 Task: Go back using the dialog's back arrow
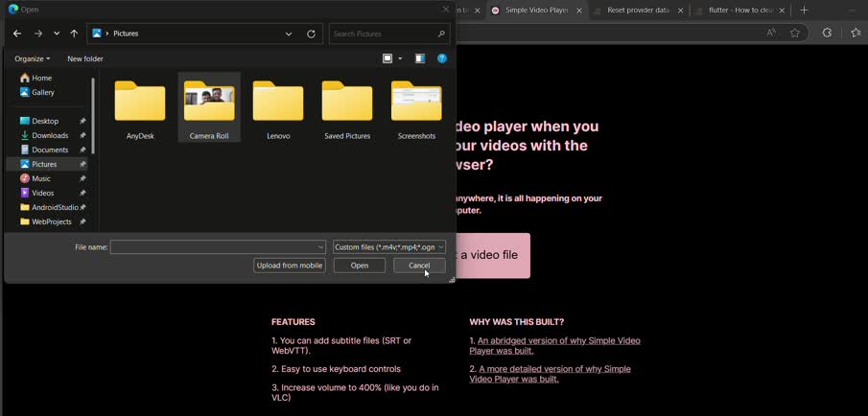point(17,34)
